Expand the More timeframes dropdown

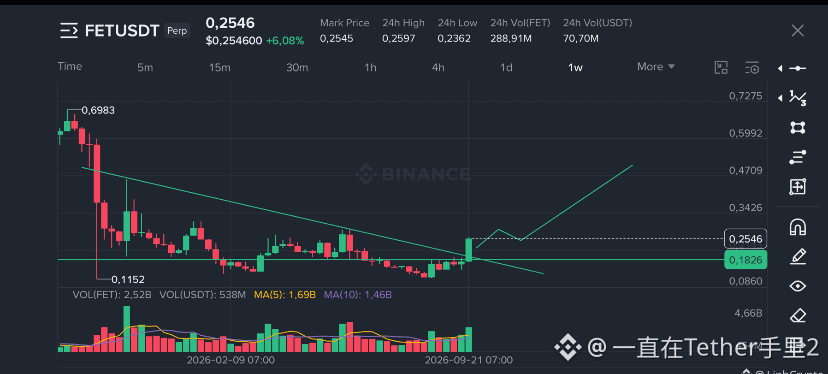point(656,67)
